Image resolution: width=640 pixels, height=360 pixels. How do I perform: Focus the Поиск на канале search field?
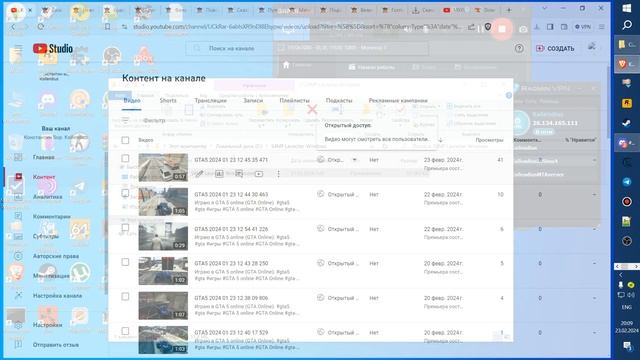(x=306, y=48)
